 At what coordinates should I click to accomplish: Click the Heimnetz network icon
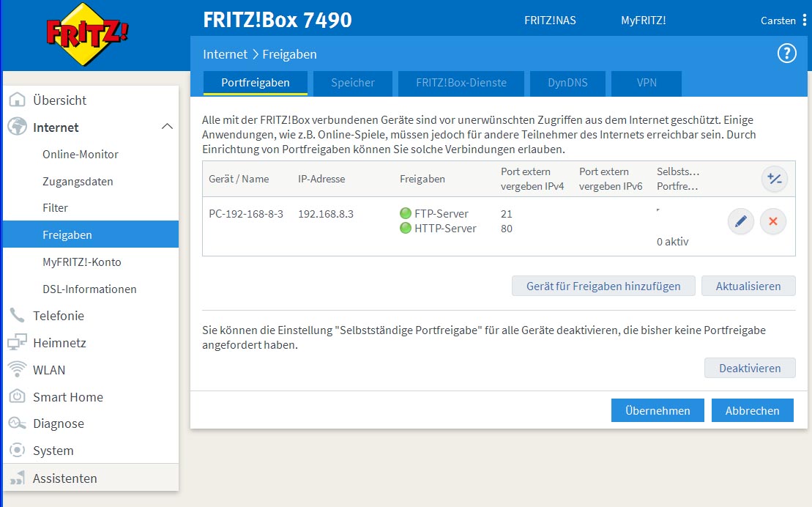coord(17,342)
